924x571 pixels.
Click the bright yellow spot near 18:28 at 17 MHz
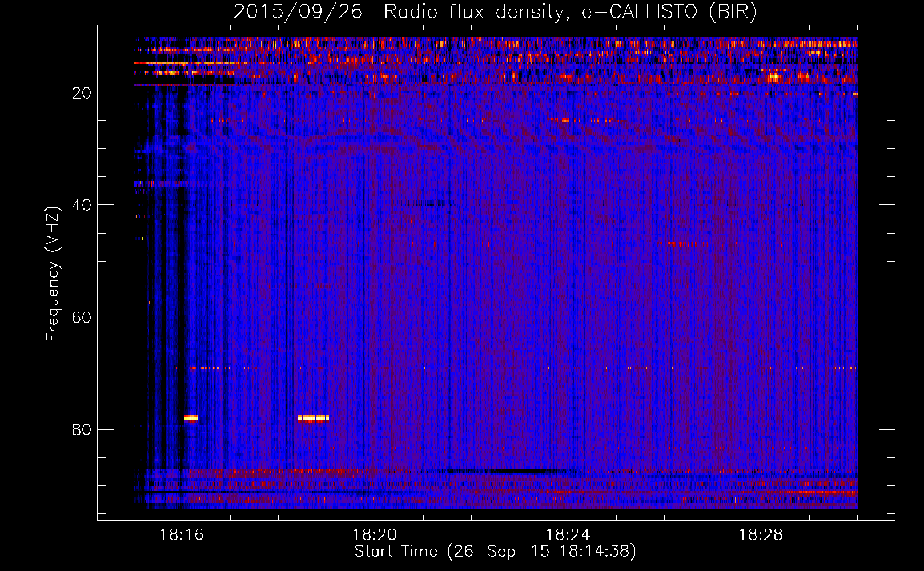(774, 76)
